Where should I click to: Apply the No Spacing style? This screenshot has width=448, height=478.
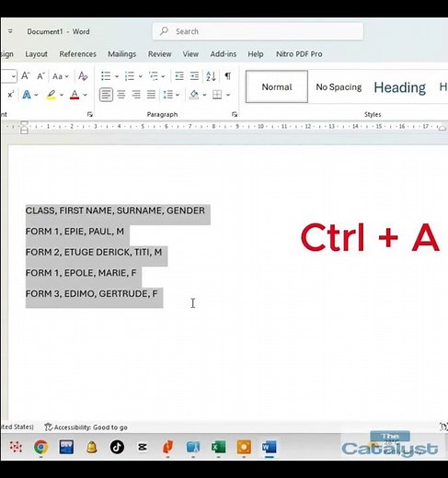339,87
